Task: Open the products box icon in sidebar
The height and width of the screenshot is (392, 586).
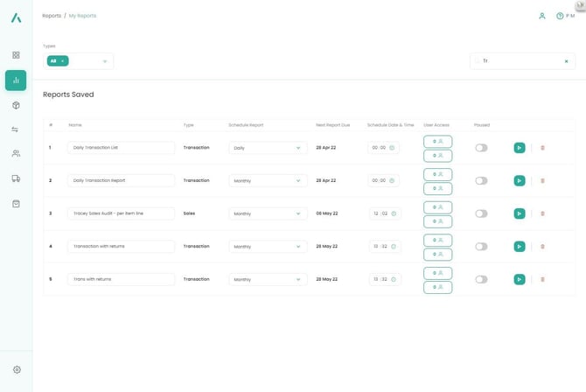Action: [x=16, y=105]
